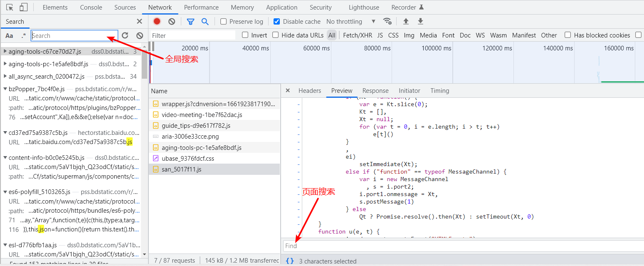This screenshot has width=644, height=266.
Task: Stop recording network log
Action: (x=157, y=21)
